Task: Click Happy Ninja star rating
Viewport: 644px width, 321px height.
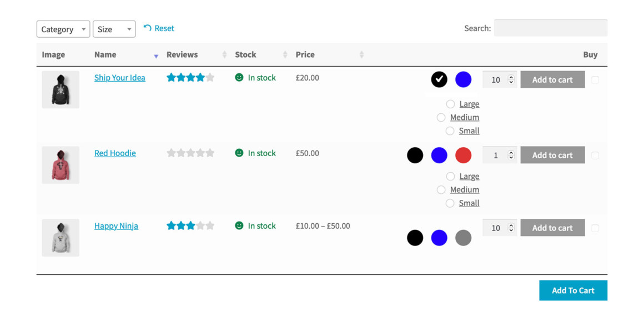Action: 190,225
